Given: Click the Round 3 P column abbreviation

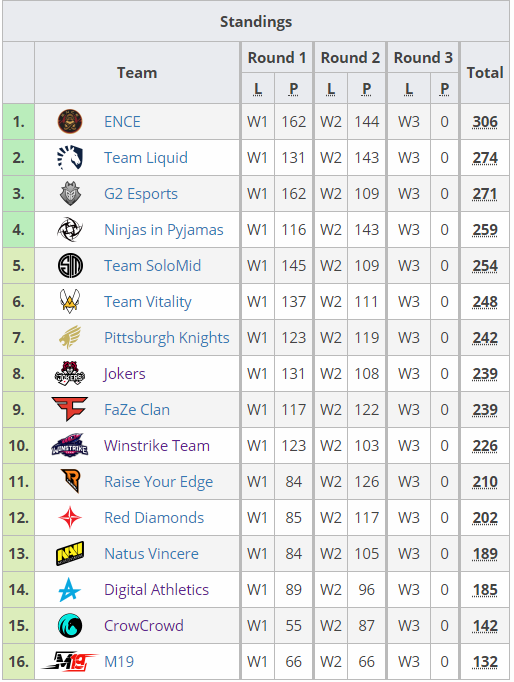Looking at the screenshot, I should (x=444, y=89).
